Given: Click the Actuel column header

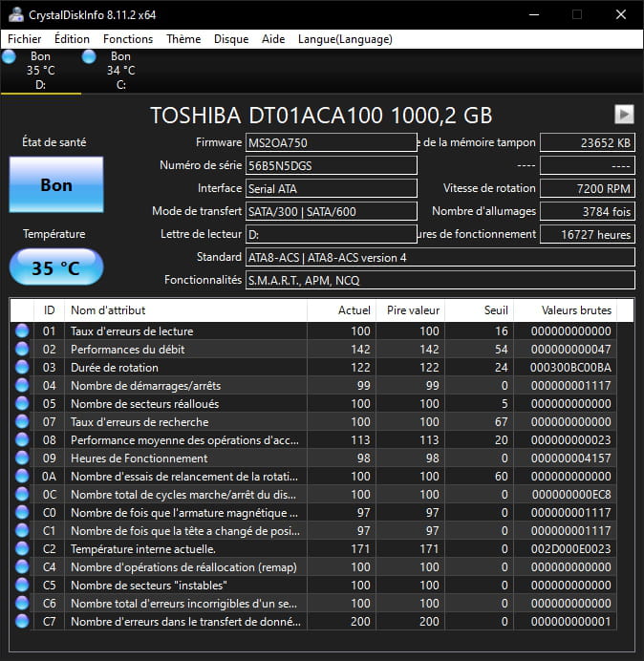Looking at the screenshot, I should [341, 310].
